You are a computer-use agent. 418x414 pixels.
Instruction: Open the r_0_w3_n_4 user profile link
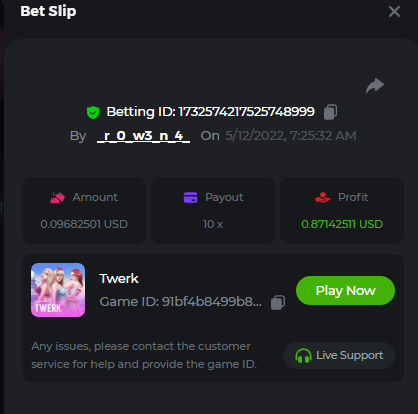coord(143,136)
